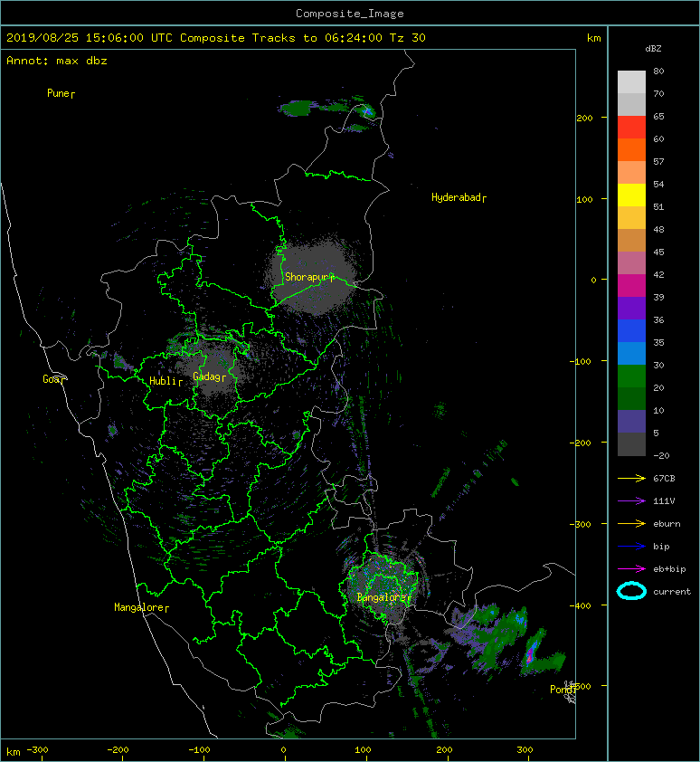
Task: Click the yellow 67CB arrow legend icon
Action: [x=631, y=479]
